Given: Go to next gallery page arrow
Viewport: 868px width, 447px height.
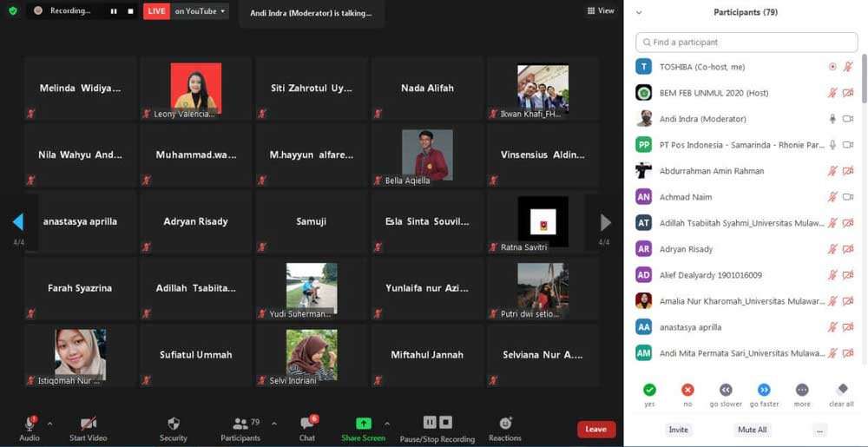Looking at the screenshot, I should (x=606, y=222).
